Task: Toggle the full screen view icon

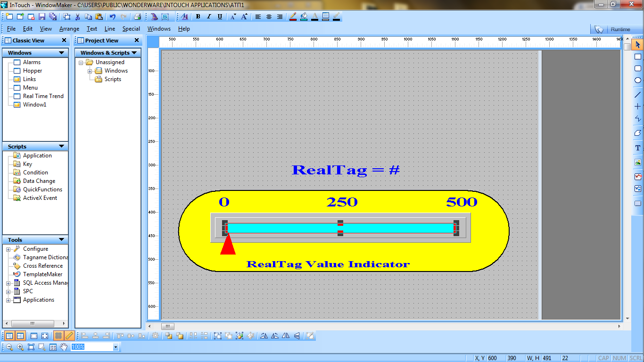Action: click(45, 336)
